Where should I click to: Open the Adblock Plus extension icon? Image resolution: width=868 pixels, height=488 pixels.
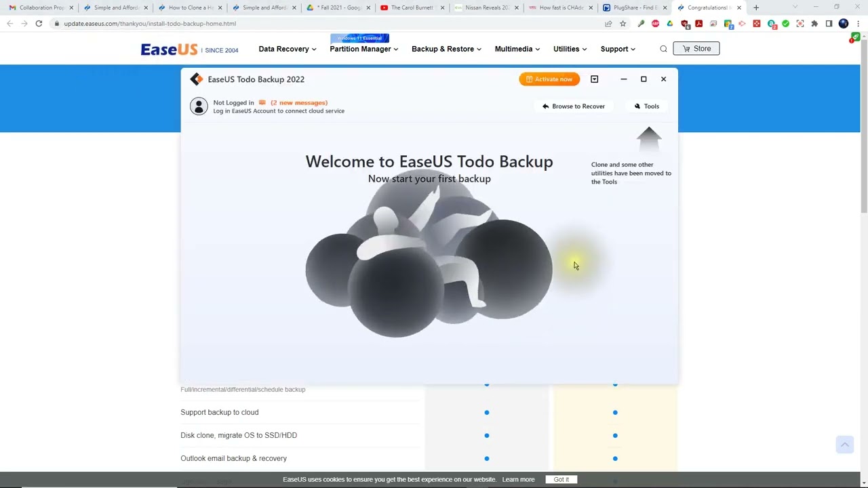[x=655, y=24]
